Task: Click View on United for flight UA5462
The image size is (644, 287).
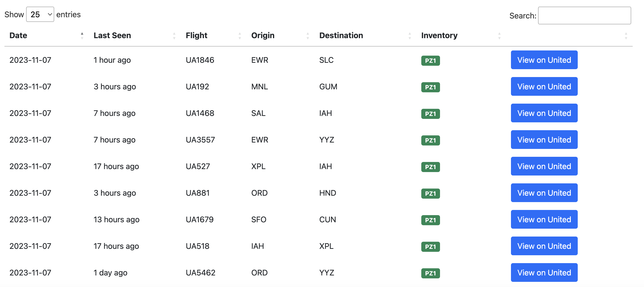Action: tap(544, 272)
